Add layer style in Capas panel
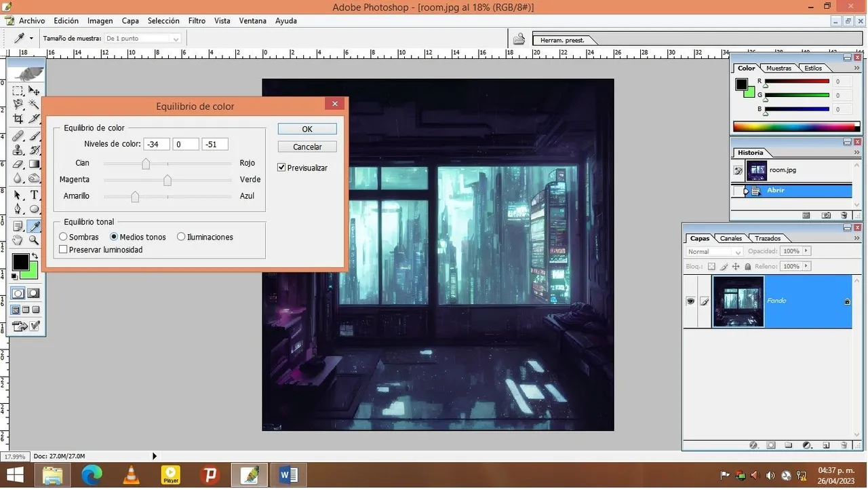The image size is (868, 490). point(753,445)
